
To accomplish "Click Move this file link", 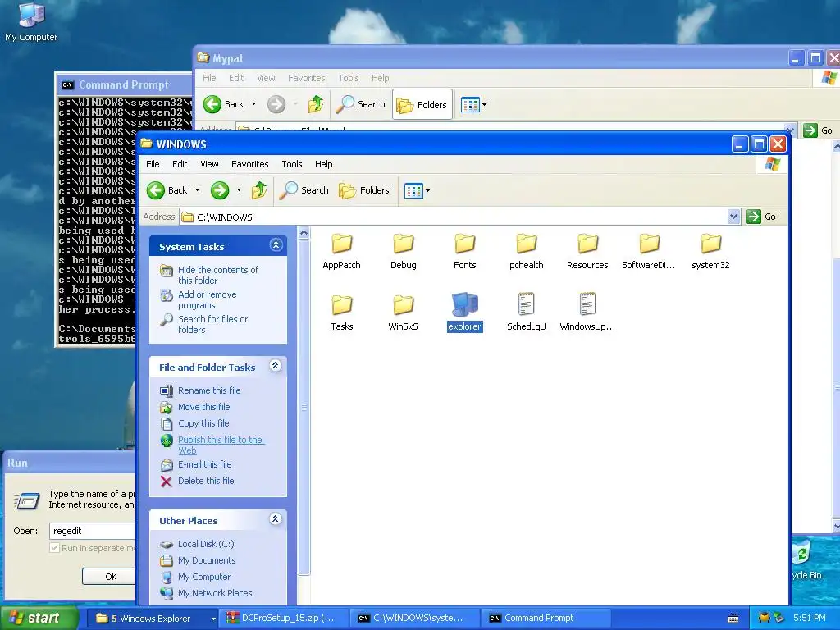I will pyautogui.click(x=203, y=407).
